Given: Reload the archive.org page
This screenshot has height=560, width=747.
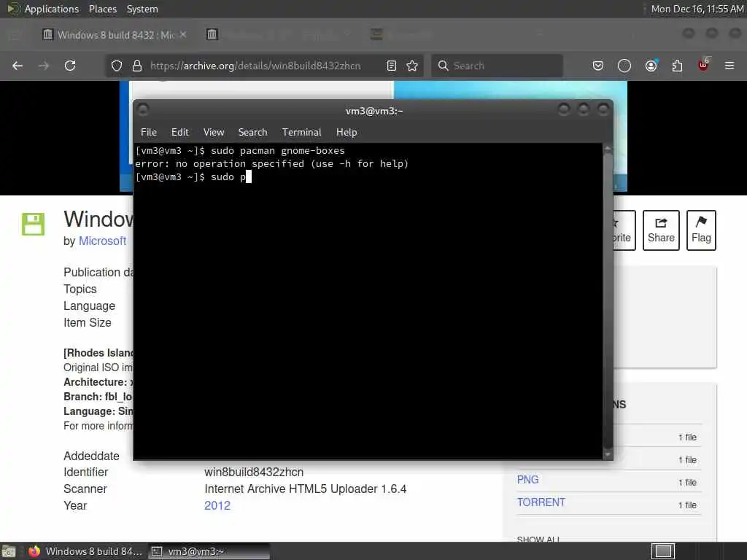Looking at the screenshot, I should [x=70, y=66].
